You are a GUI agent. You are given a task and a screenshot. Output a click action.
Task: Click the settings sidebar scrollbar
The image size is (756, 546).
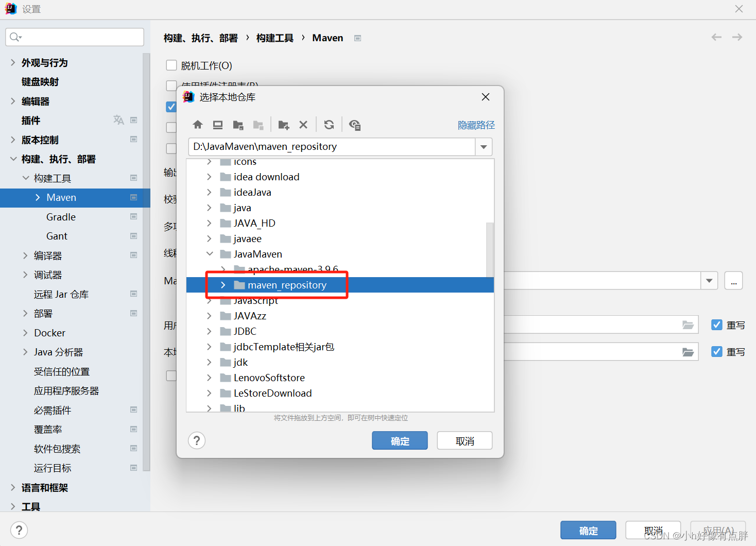point(146,262)
